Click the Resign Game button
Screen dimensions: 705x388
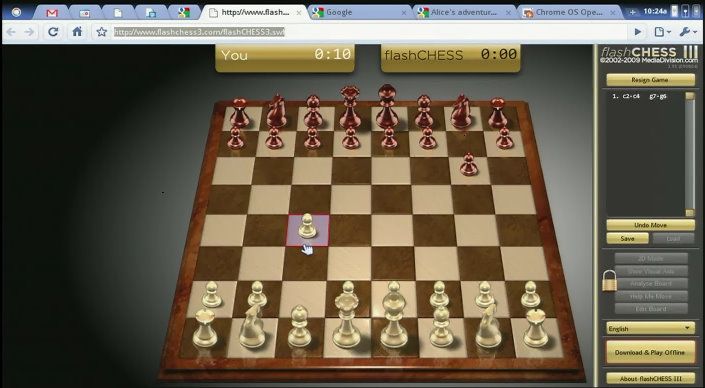(x=650, y=80)
